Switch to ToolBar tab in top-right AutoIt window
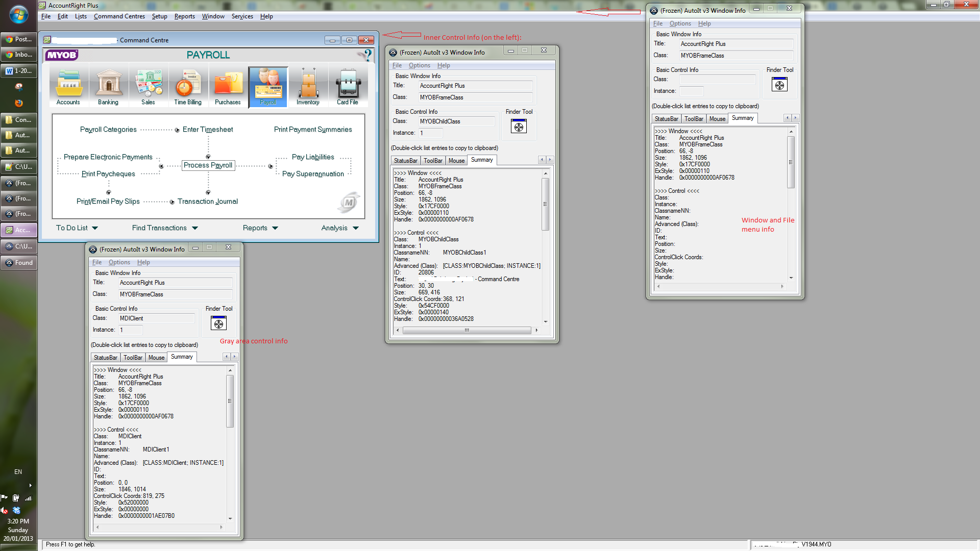Screen dimensions: 980x551 pos(694,119)
